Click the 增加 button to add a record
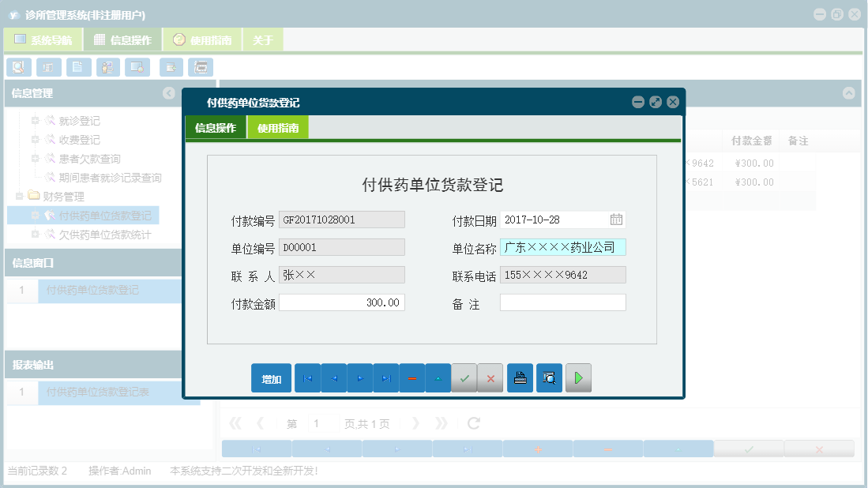This screenshot has width=868, height=488. (x=271, y=377)
